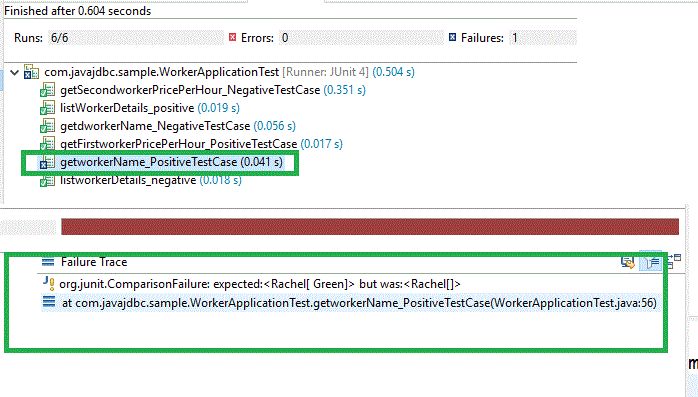Click the test suite icon of WorkerApplicationTest
698x397 pixels.
pyautogui.click(x=31, y=72)
